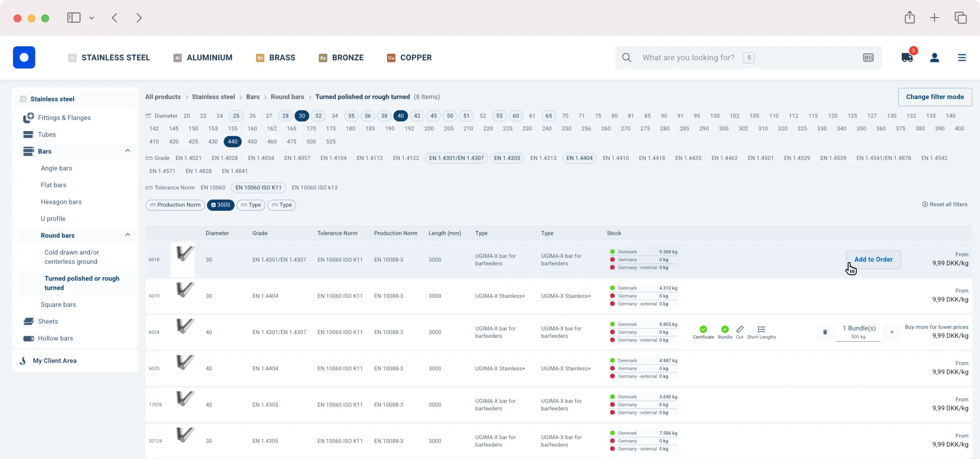Toggle Tolerance Norm EN 10060 ISO K11
Image resolution: width=980 pixels, height=459 pixels.
coord(258,187)
